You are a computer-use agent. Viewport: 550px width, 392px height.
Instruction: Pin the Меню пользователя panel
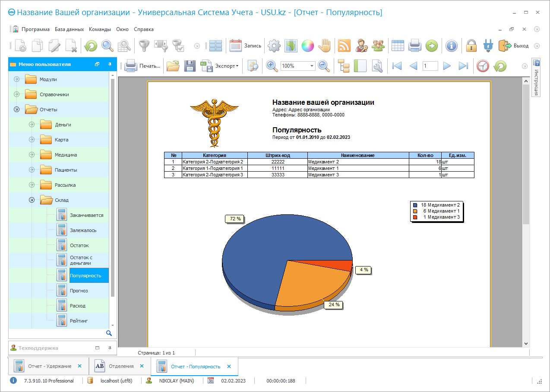(x=110, y=64)
